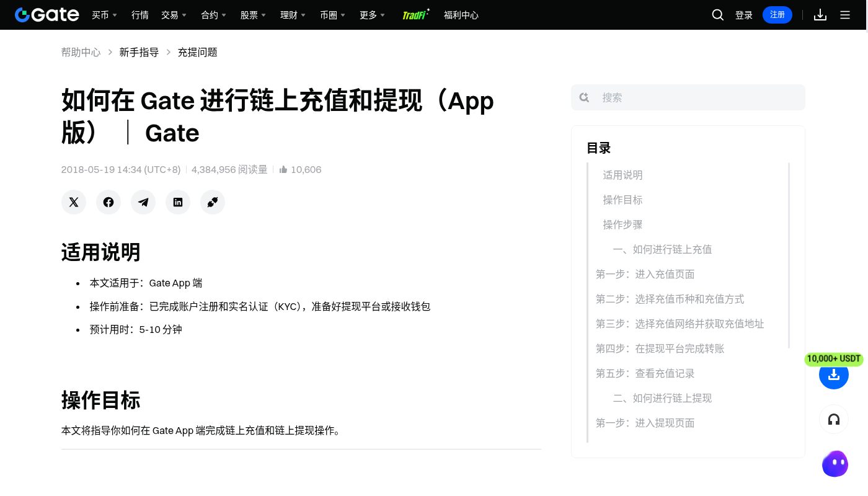Jump to 第四步：在提现平台完成转账
Viewport: 868px width, 496px height.
660,348
